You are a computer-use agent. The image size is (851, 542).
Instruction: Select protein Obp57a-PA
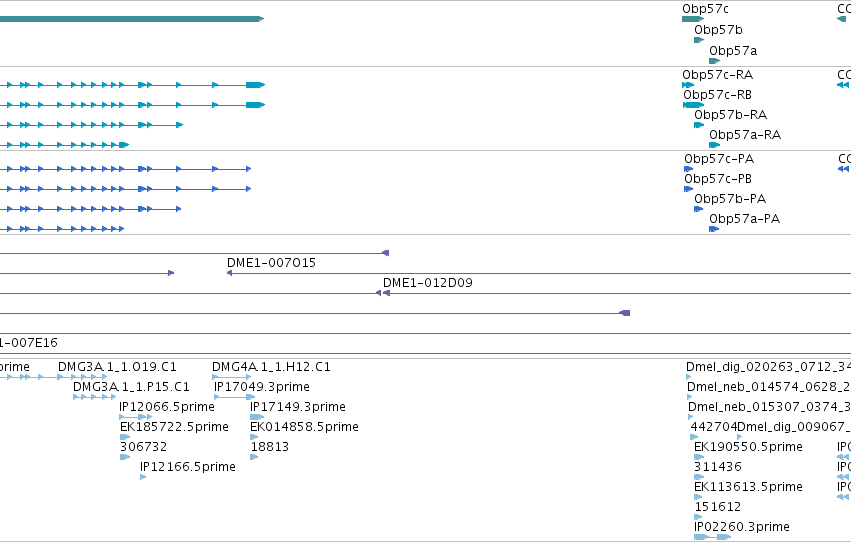[x=714, y=229]
